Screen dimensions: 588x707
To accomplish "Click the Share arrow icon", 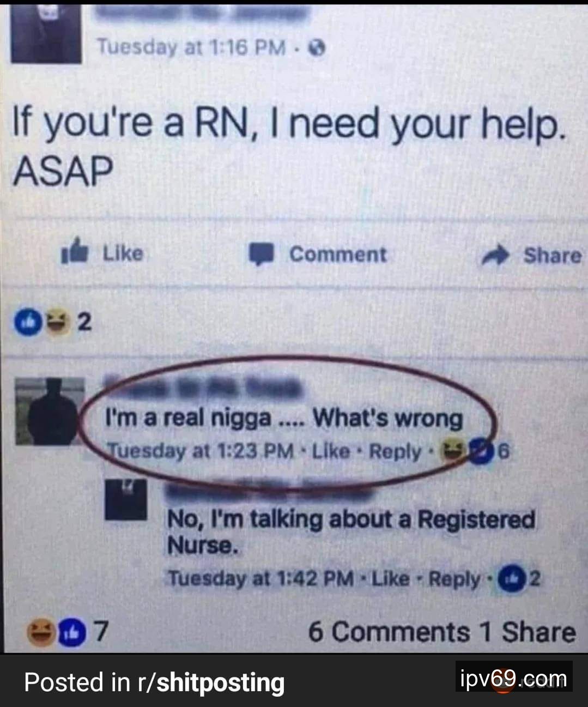I will pos(495,255).
